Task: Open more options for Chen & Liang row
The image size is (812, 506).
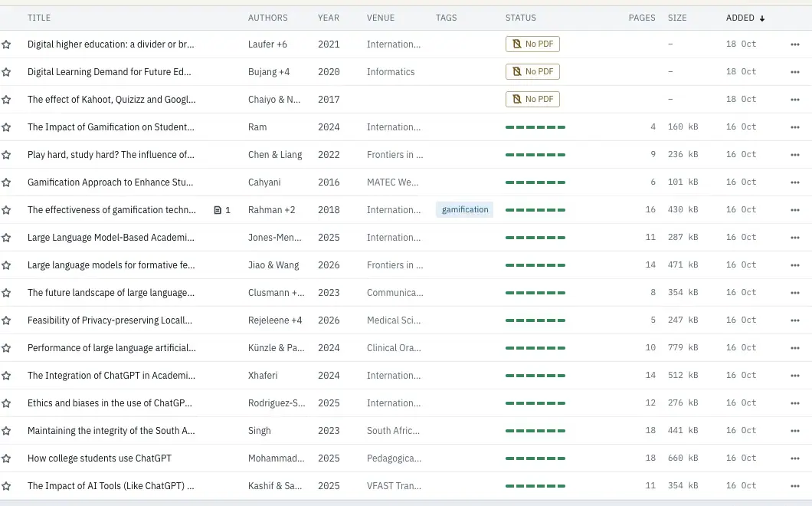Action: (x=795, y=155)
